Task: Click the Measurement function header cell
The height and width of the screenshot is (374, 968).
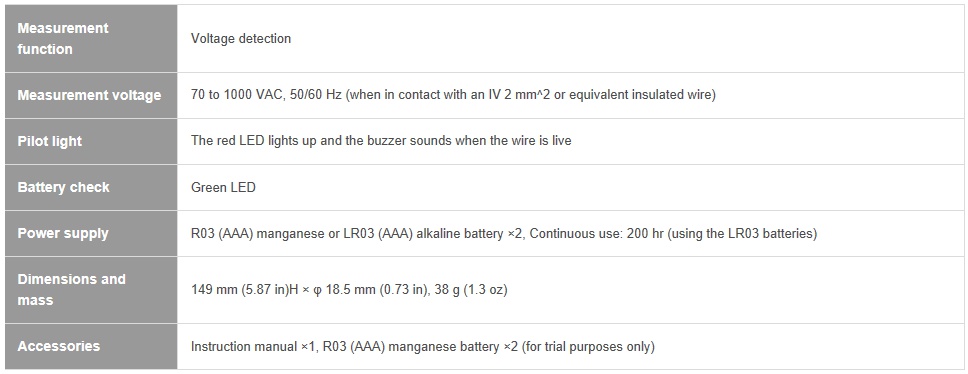Action: tap(91, 38)
